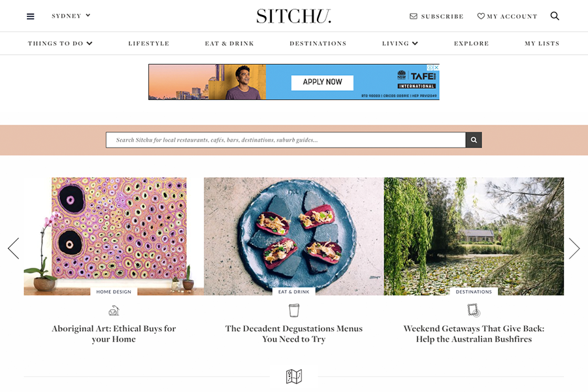Viewport: 588px width, 392px height.
Task: Expand the Sydney city dropdown
Action: (x=71, y=16)
